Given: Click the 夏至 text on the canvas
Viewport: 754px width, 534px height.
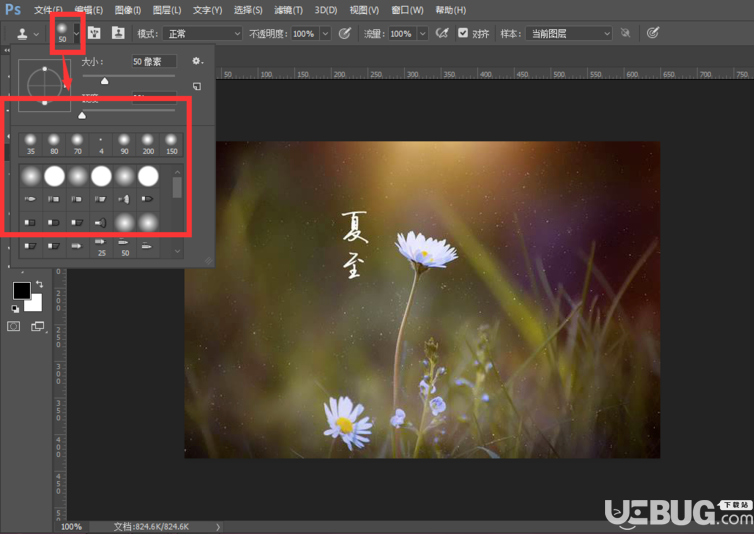Looking at the screenshot, I should (354, 244).
